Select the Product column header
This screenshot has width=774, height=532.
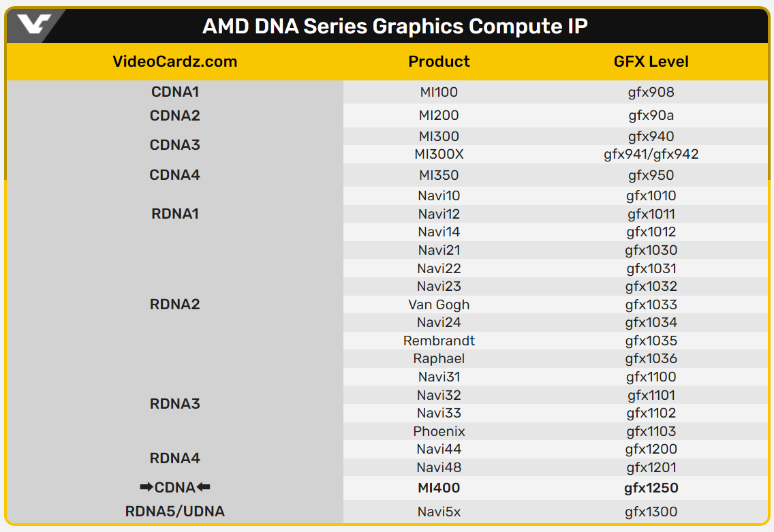[439, 61]
